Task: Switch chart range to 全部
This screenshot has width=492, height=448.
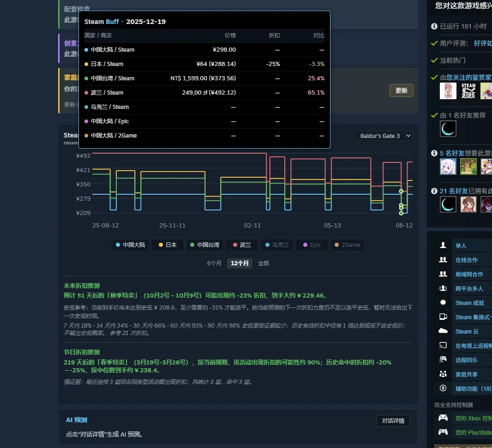Action: [263, 263]
